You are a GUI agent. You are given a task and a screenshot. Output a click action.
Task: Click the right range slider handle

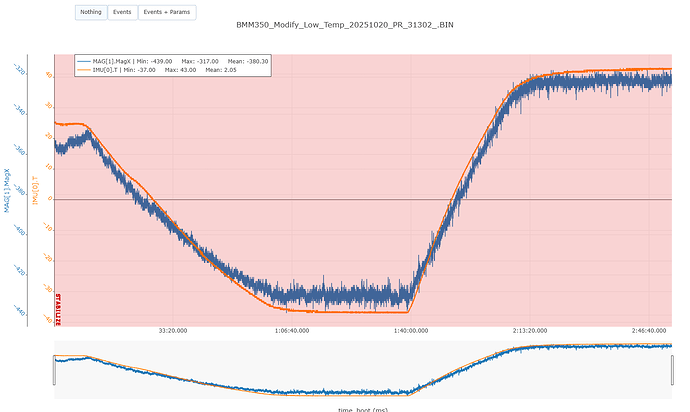672,369
